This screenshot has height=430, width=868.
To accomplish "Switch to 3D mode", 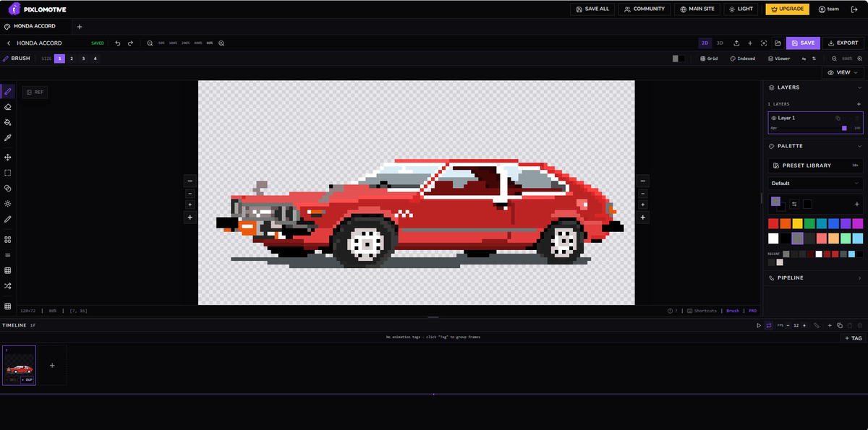I will click(720, 43).
